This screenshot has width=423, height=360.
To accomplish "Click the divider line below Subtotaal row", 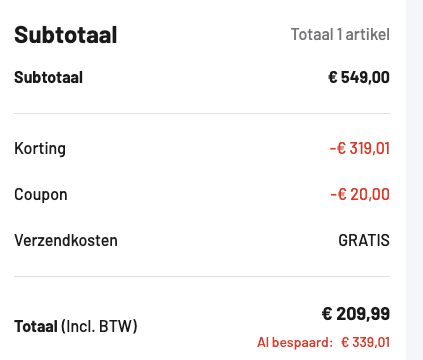I will click(x=202, y=113).
